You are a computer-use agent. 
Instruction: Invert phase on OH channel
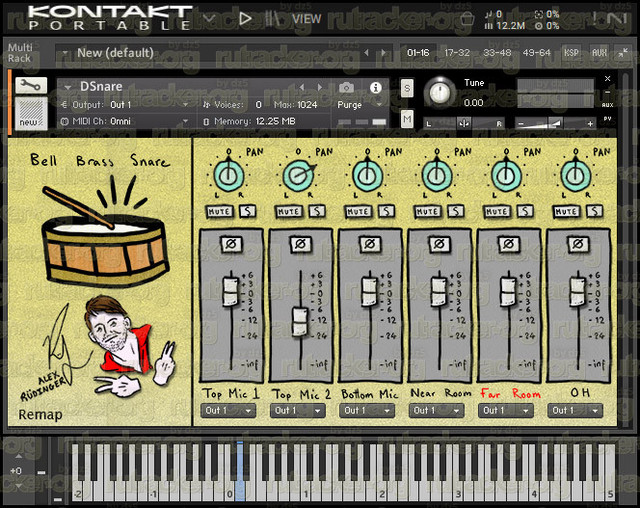coord(578,244)
